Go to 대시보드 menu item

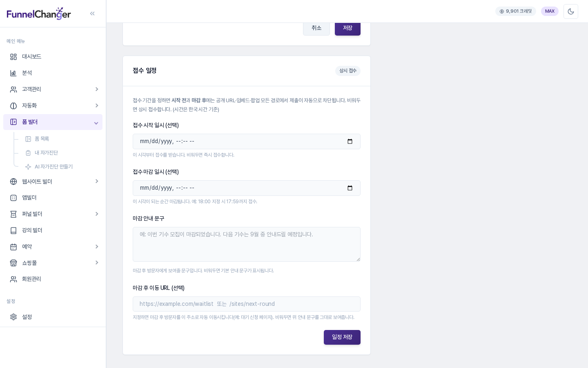click(53, 57)
